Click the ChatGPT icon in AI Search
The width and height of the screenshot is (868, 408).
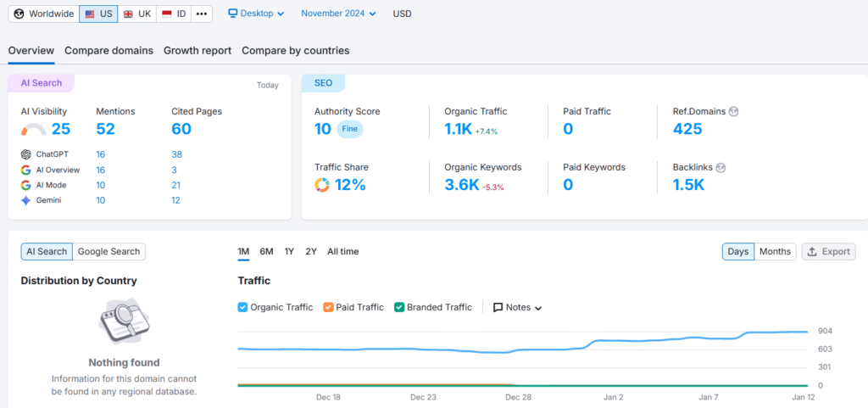pyautogui.click(x=26, y=154)
